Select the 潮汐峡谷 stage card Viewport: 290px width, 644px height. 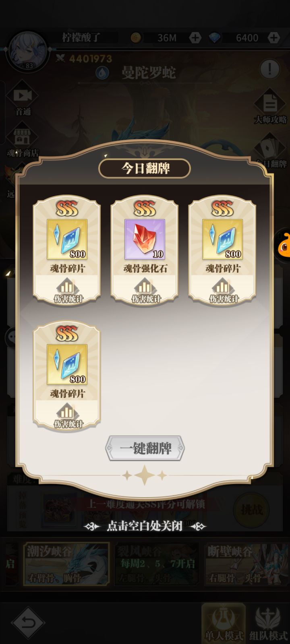click(x=66, y=563)
